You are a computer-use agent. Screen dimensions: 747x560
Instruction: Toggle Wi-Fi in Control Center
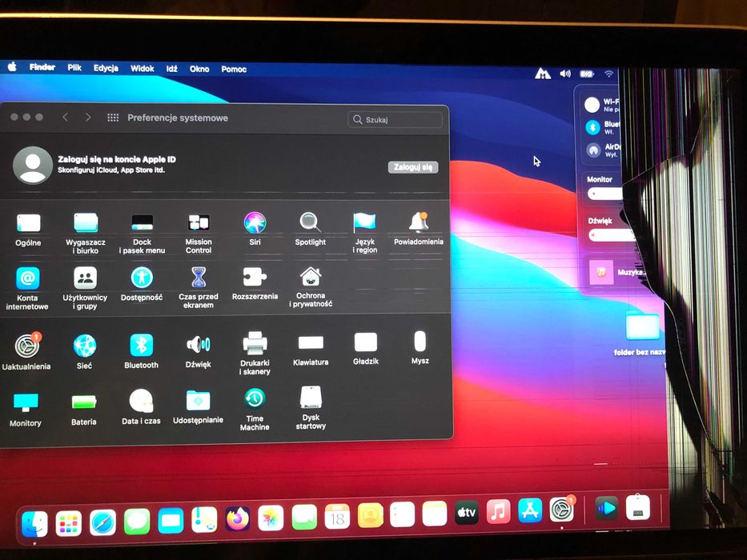coord(592,104)
